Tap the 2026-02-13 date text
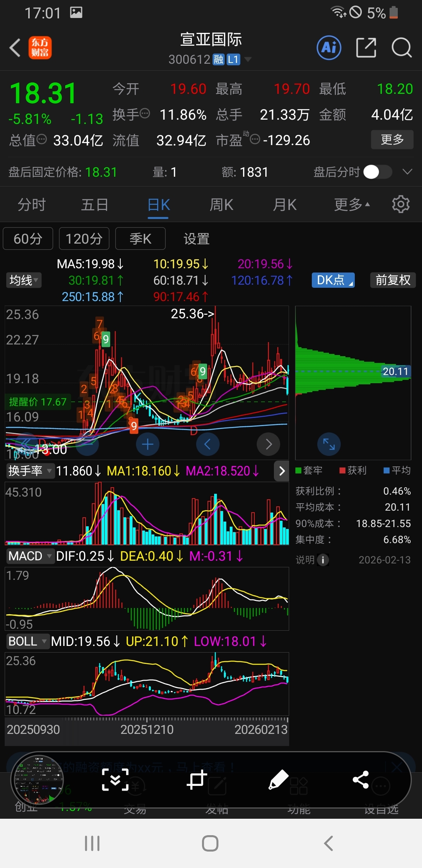 click(384, 560)
